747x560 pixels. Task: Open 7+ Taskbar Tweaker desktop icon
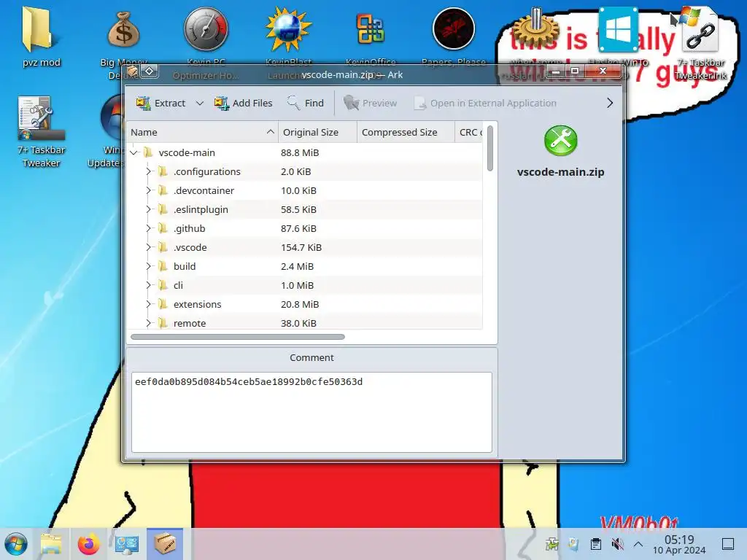[41, 131]
